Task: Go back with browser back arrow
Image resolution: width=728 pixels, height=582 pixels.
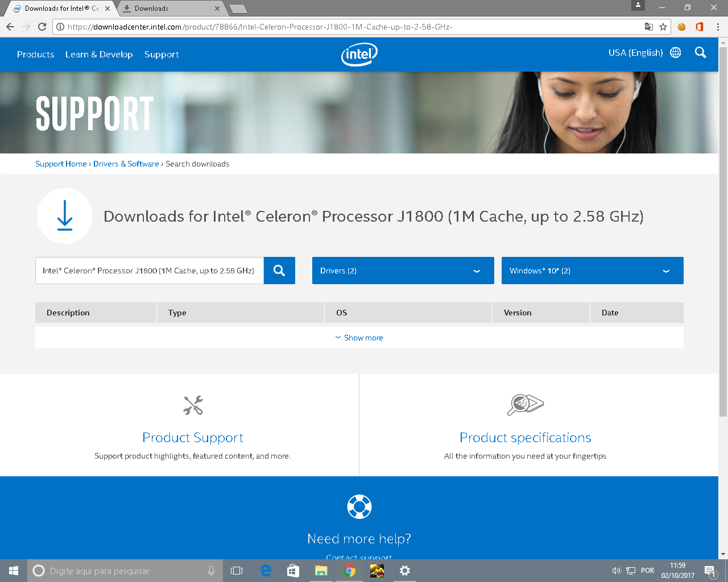Action: (x=10, y=27)
